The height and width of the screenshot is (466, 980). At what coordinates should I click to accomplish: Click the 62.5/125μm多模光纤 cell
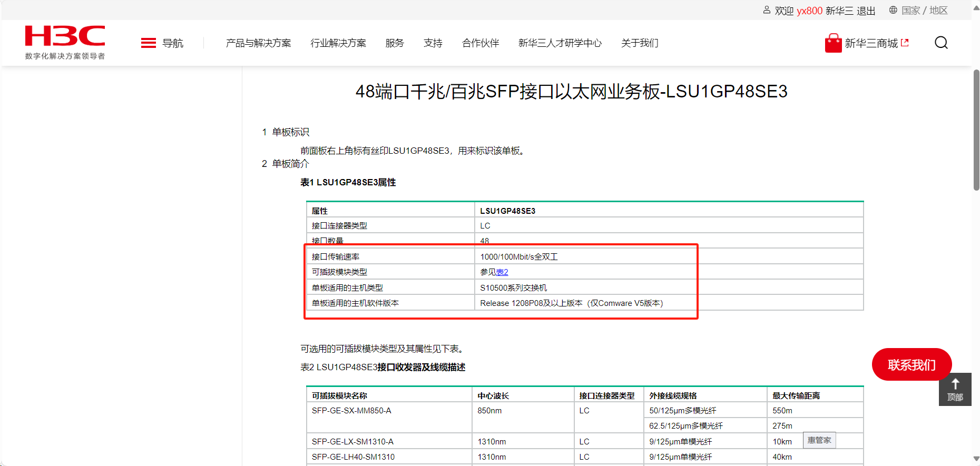tap(705, 425)
